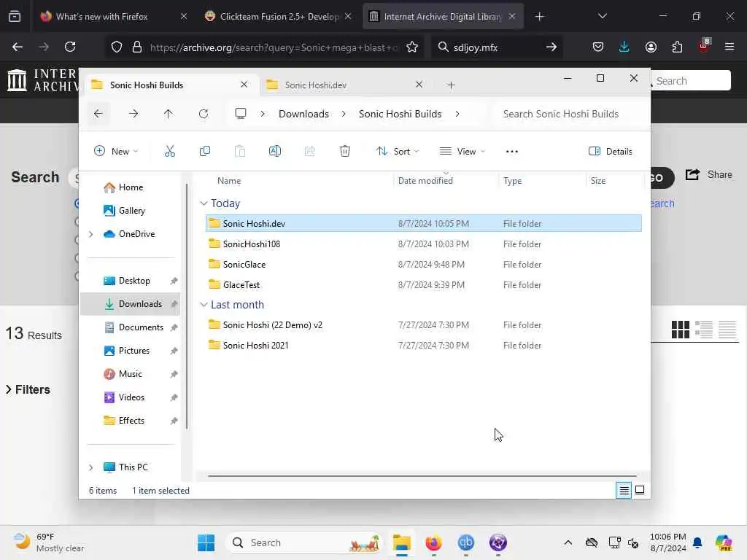This screenshot has height=560, width=747.
Task: Add a new Explorer tab
Action: pyautogui.click(x=451, y=85)
